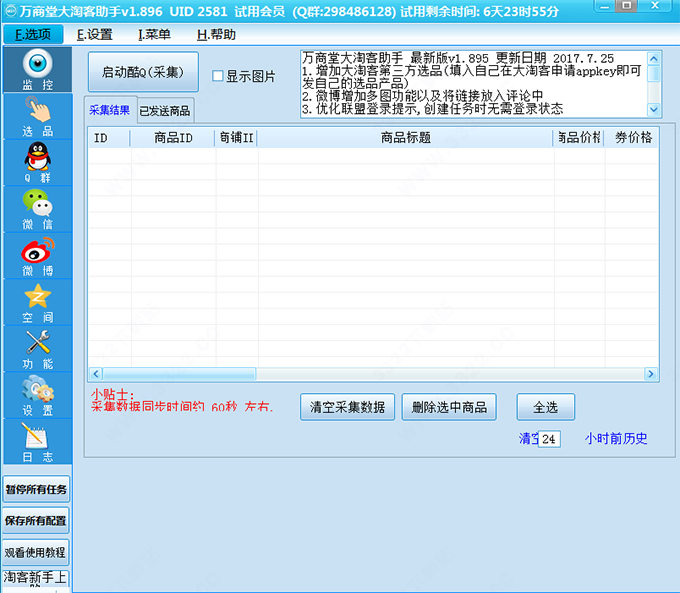680x593 pixels.
Task: Click the changelog line starting with 万商堂大淘客助手 最新版
Action: tap(458, 58)
